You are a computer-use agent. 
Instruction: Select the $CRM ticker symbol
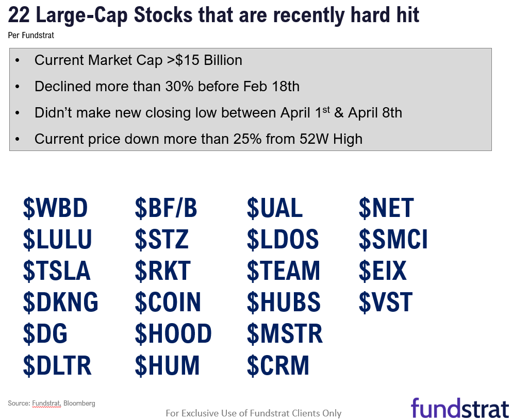(x=278, y=365)
